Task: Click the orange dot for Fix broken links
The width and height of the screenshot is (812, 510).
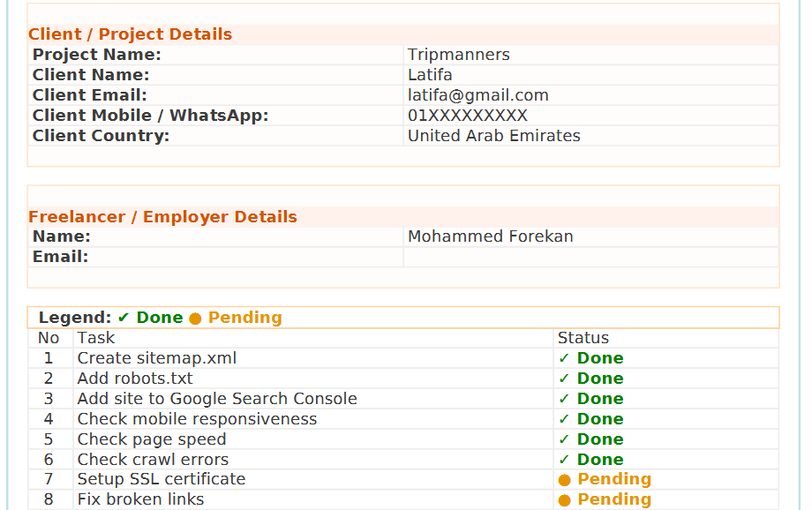Action: [565, 500]
